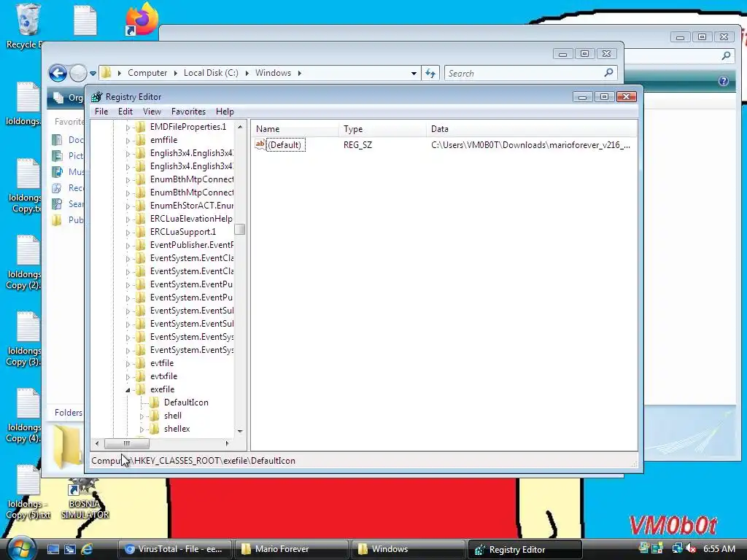Click the network tray icon
747x560 pixels.
(677, 548)
